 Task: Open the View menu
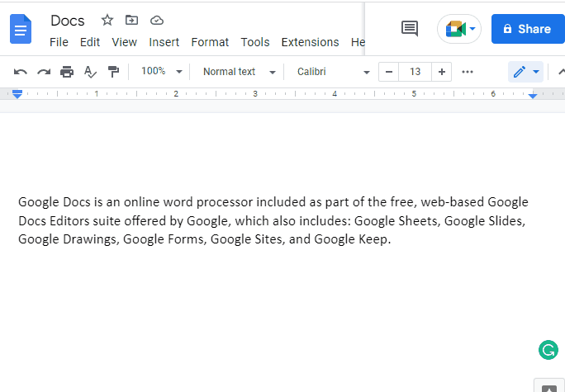click(x=124, y=42)
